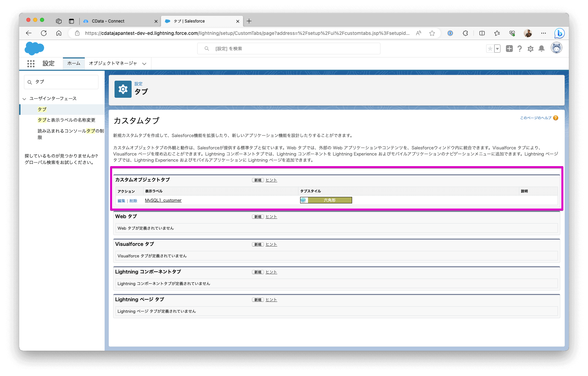Open ヒント for Lightning ページ タブ
This screenshot has width=588, height=376.
pos(271,300)
